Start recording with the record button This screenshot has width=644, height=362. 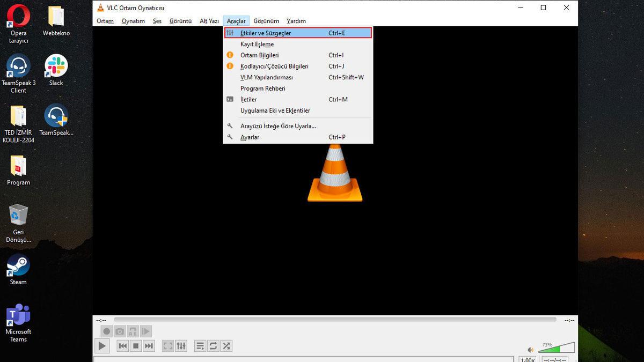click(x=107, y=331)
